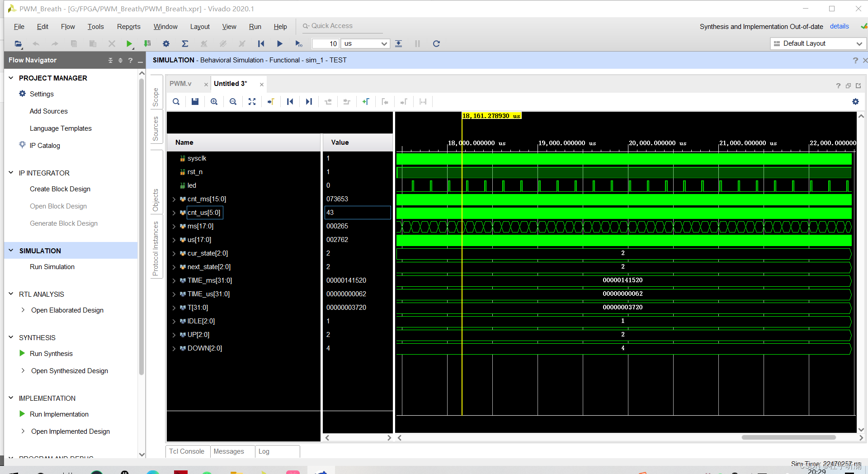Click the Generate Bitstream toolbar icon
Viewport: 868px width, 474px height.
click(x=147, y=44)
